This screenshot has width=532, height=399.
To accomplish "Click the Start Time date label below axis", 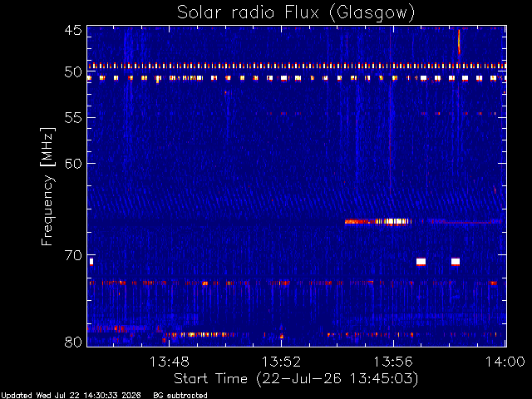I will [x=296, y=379].
